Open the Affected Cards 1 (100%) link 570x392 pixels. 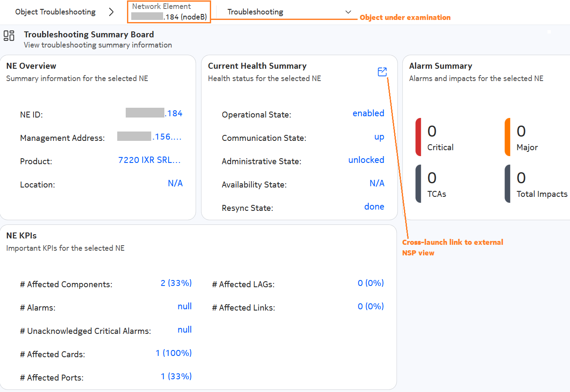[173, 353]
